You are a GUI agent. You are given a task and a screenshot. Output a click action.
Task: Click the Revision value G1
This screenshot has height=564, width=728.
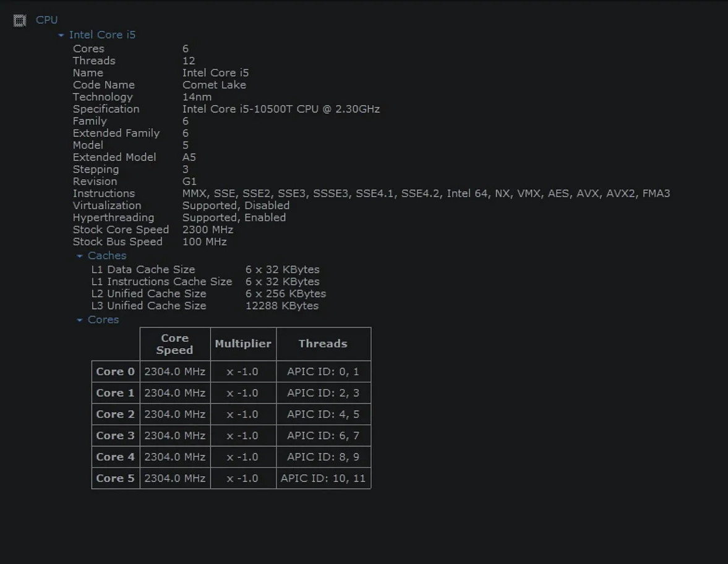pos(189,181)
